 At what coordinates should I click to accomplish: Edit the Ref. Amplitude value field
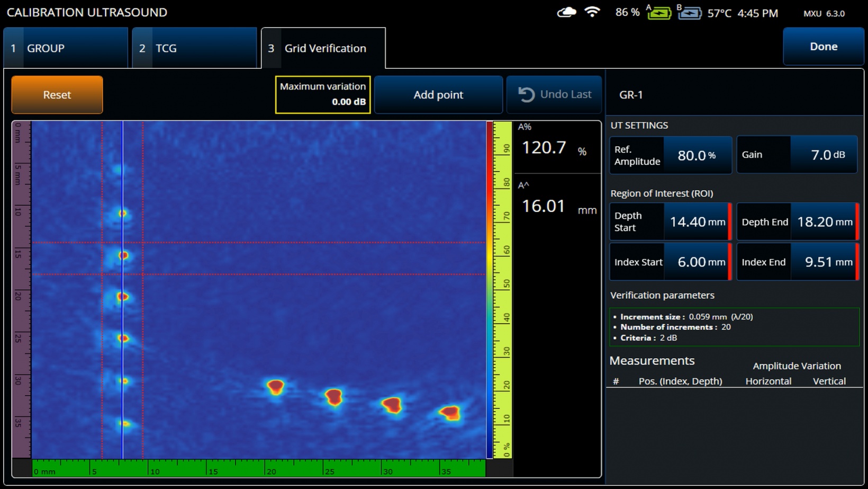[697, 155]
